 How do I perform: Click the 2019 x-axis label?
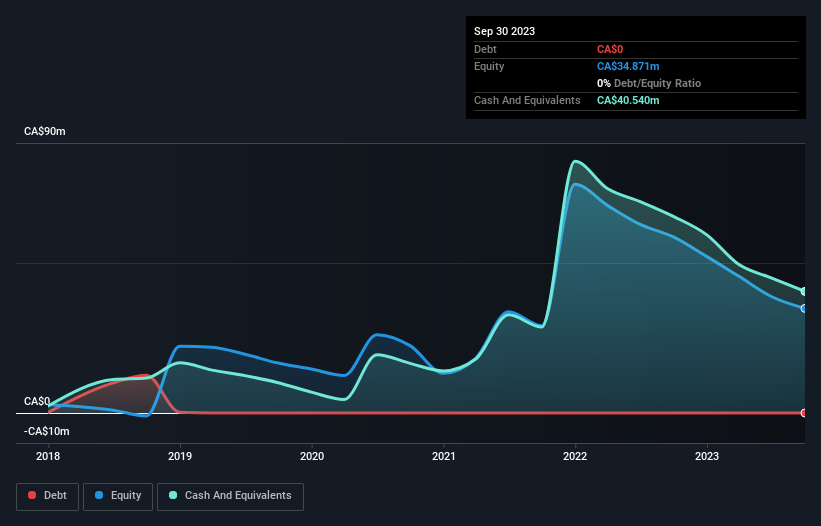tap(180, 456)
